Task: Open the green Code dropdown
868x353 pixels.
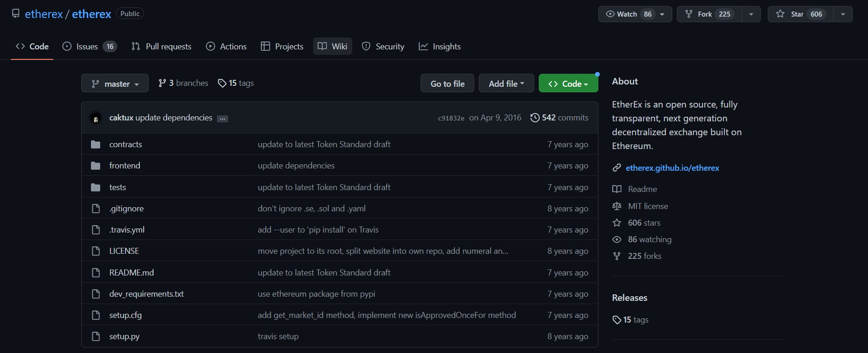Action: click(568, 84)
